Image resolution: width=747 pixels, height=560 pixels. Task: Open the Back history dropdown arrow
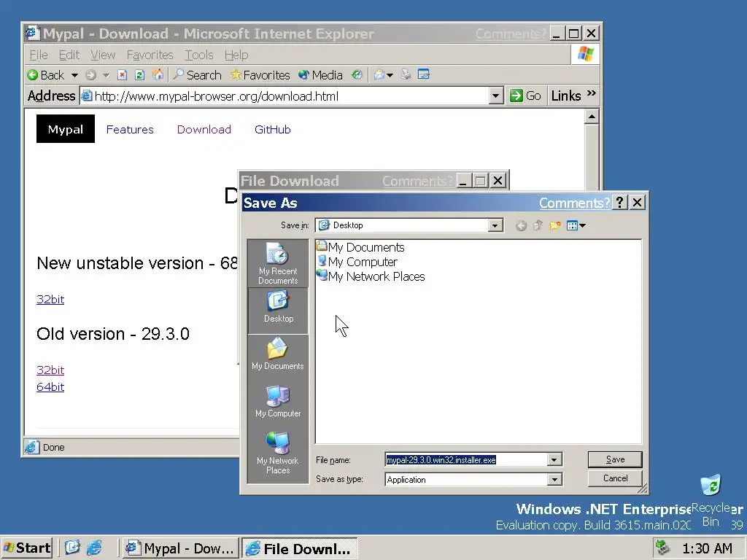[74, 75]
